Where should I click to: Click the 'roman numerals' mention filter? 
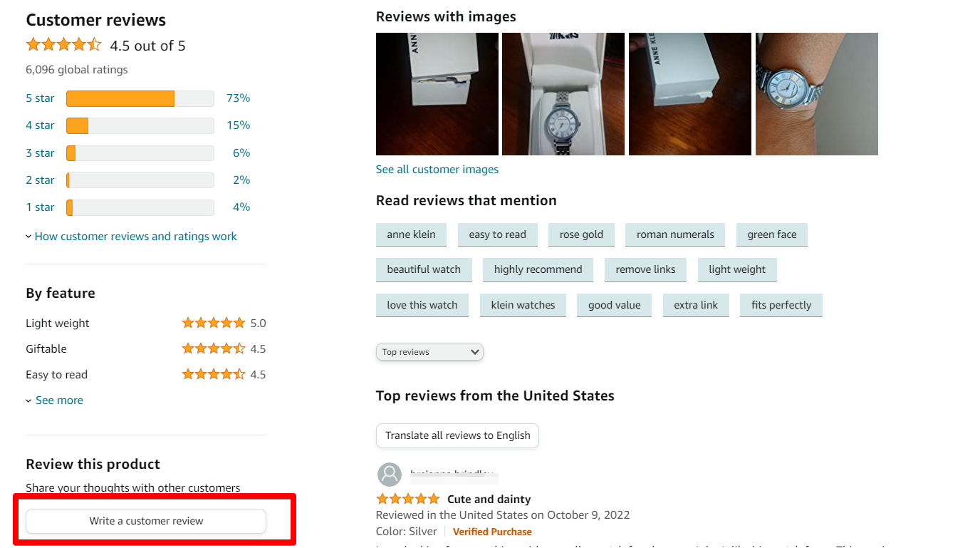(674, 234)
